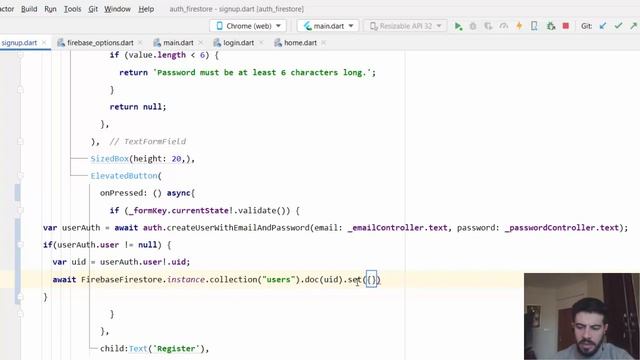Click the var uid declaration line

[x=121, y=262]
